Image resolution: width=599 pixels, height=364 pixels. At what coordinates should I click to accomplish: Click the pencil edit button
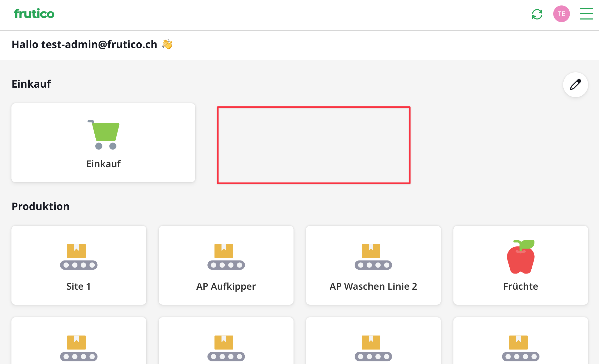(575, 85)
